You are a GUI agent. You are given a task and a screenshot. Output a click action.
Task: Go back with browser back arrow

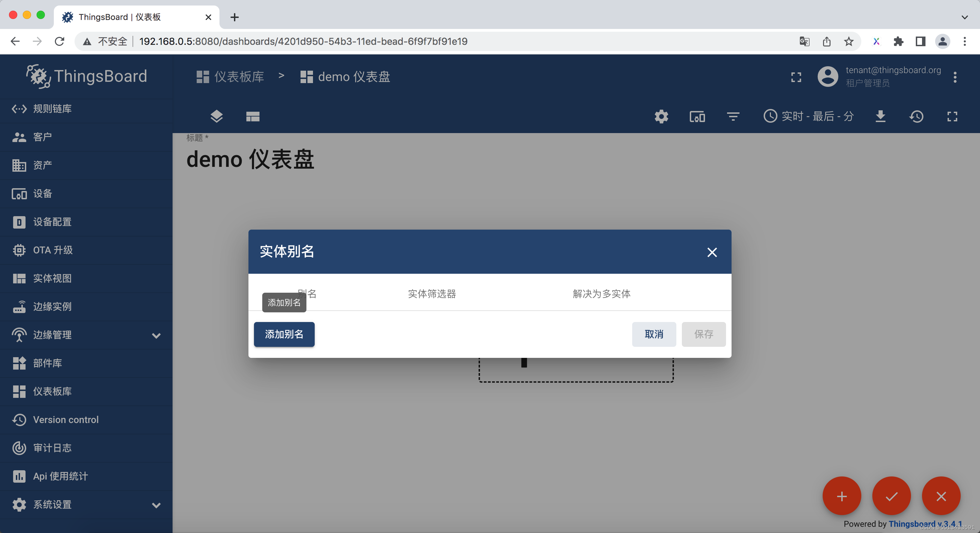click(15, 41)
